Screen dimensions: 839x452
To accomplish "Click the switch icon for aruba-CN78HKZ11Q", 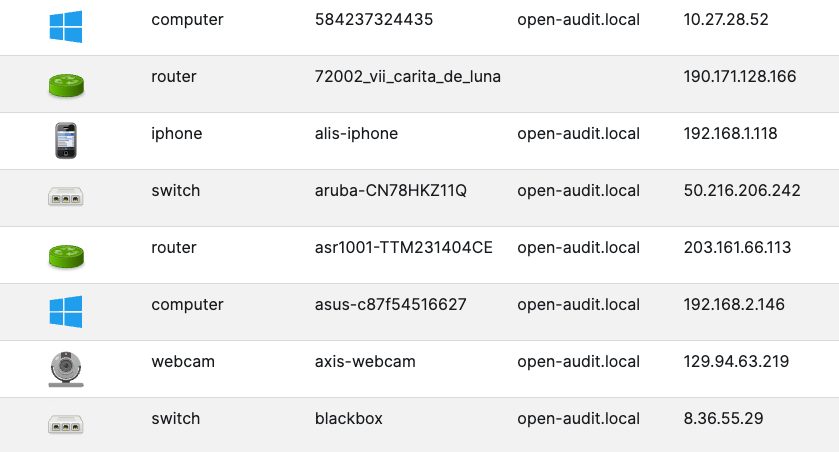I will click(66, 198).
